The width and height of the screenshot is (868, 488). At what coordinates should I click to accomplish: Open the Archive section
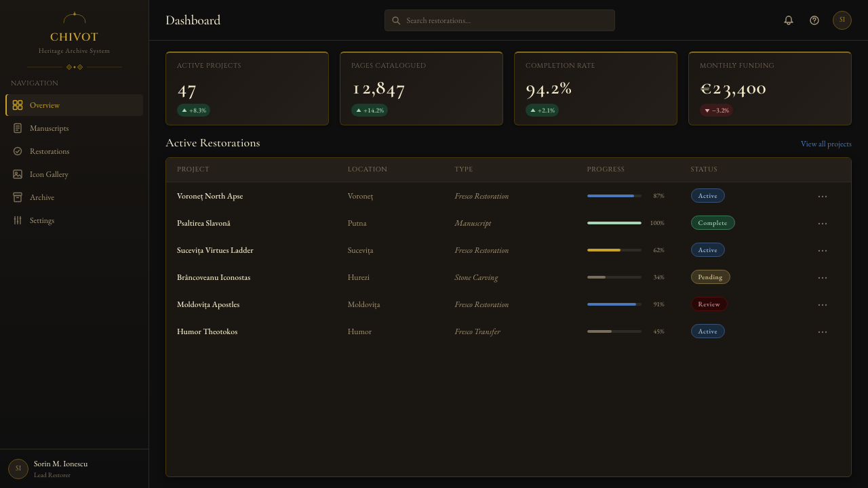(75, 197)
